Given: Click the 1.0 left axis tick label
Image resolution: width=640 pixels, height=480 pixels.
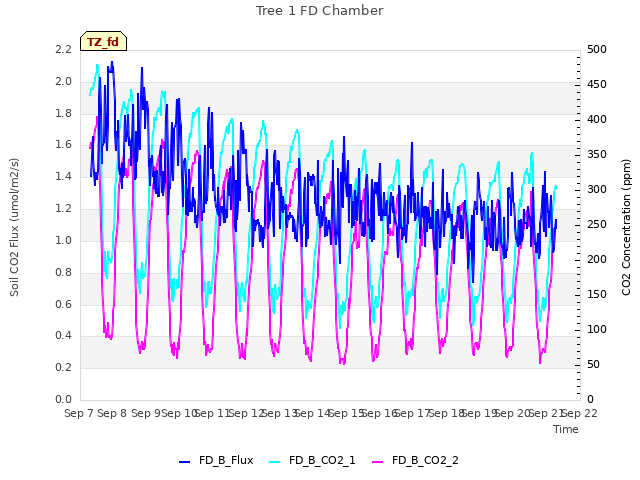Looking at the screenshot, I should pos(63,240).
